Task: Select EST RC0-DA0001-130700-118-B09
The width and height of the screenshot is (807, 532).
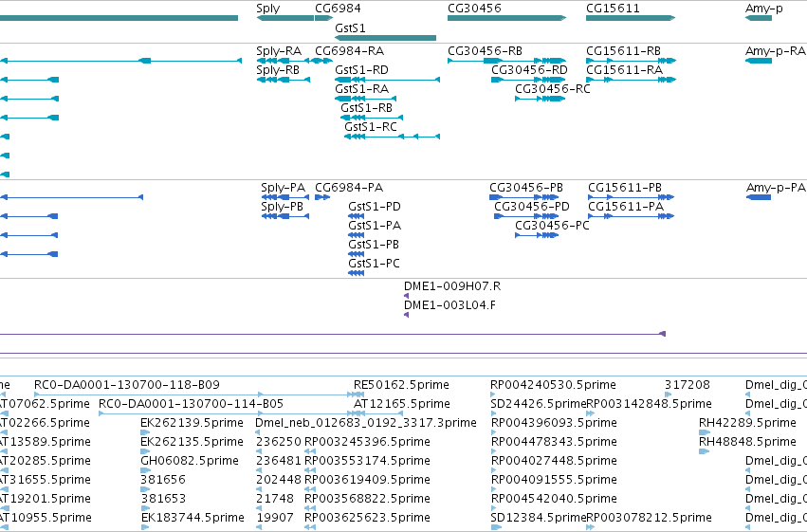Action: tap(127, 385)
